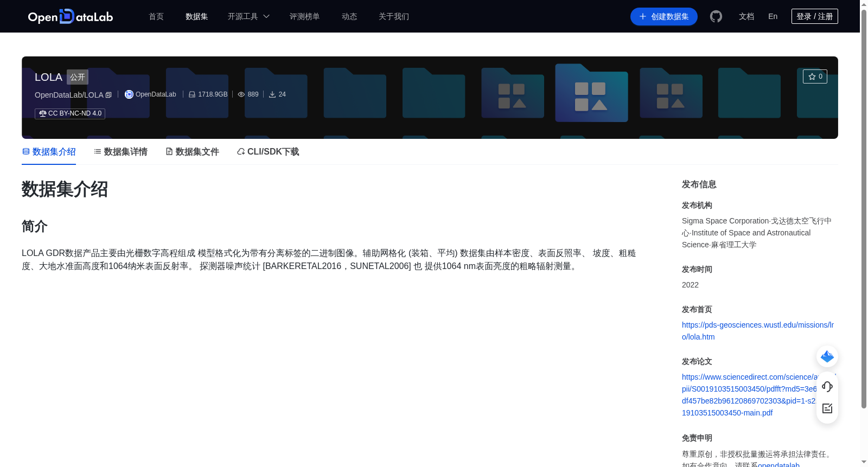Viewport: 868px width, 467px height.
Task: Open the feedback edit note icon
Action: click(827, 408)
